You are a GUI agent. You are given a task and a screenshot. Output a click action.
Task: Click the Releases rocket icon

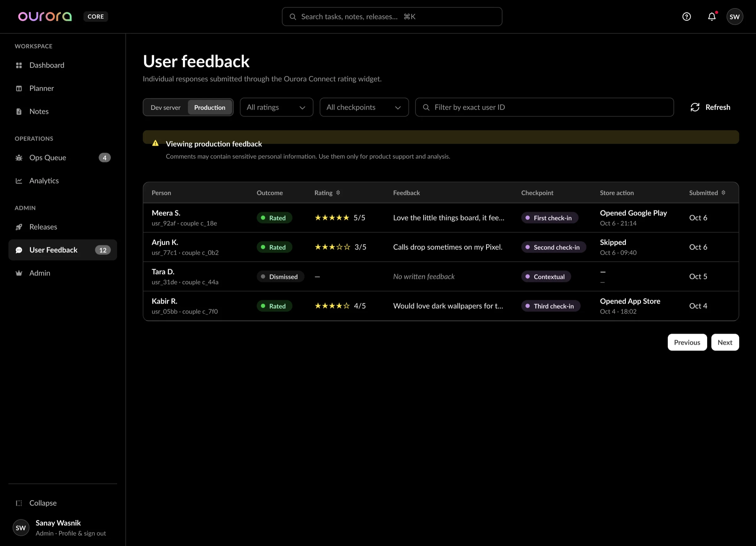point(19,227)
